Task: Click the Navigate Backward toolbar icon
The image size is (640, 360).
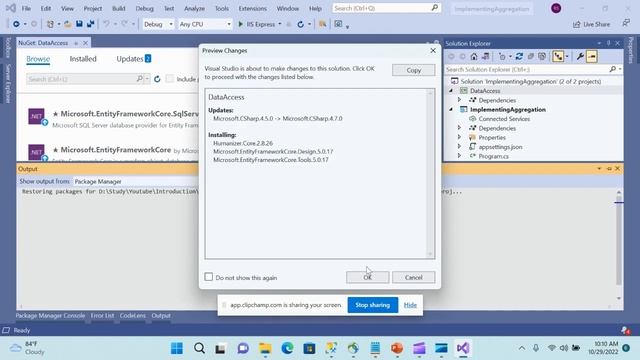Action: click(x=16, y=24)
